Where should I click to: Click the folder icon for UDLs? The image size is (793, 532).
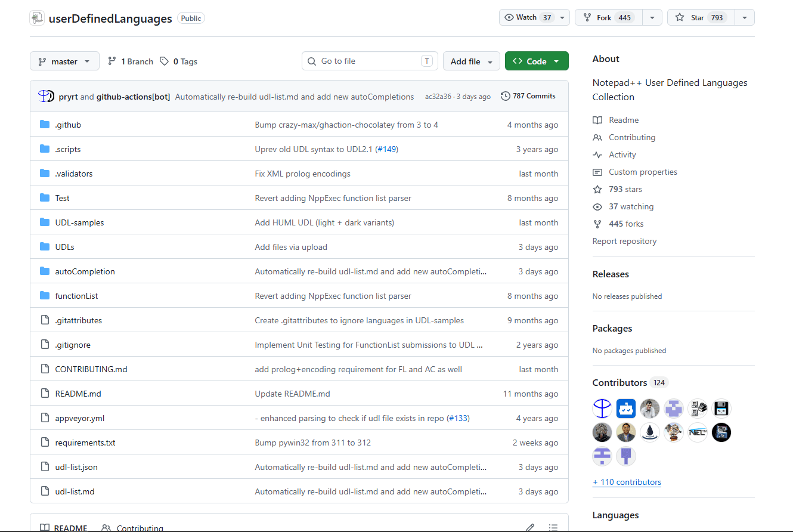click(x=45, y=247)
